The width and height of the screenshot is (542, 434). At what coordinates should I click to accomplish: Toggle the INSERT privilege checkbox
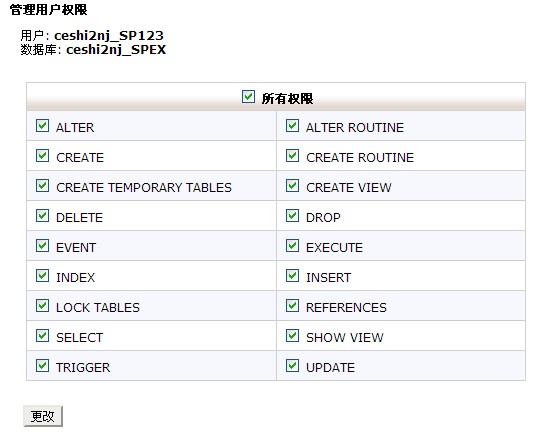tap(292, 276)
